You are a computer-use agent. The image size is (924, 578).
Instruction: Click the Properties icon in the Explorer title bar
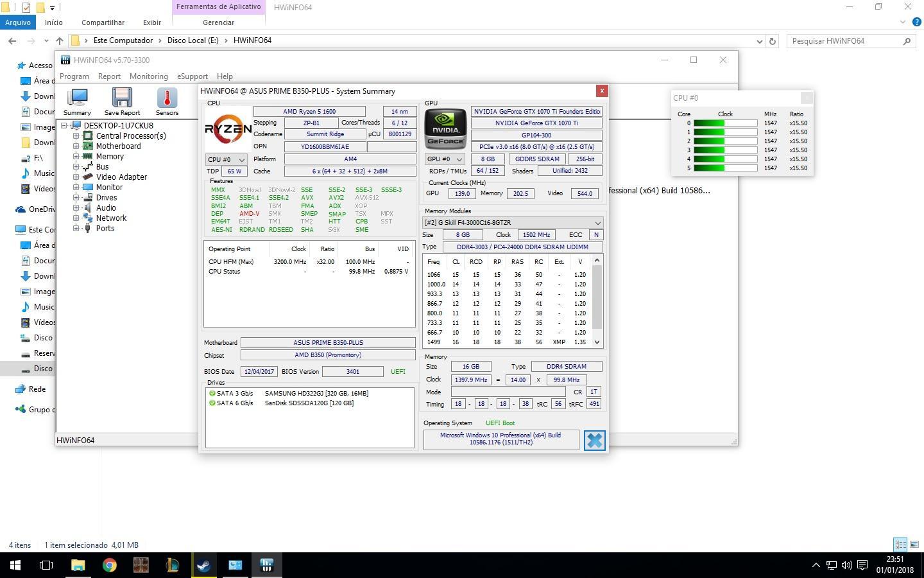[x=26, y=7]
